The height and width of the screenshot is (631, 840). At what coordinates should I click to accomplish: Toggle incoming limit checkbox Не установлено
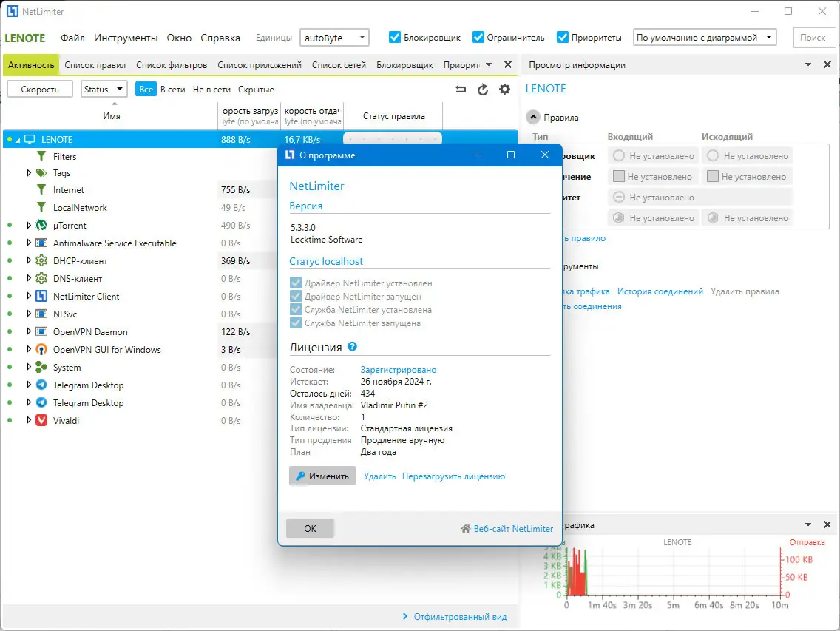point(619,176)
